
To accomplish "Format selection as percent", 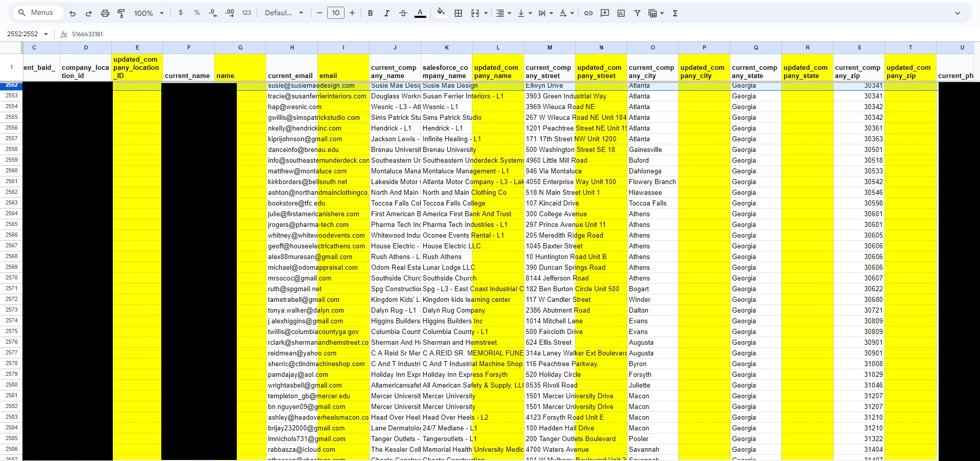I will pyautogui.click(x=197, y=13).
